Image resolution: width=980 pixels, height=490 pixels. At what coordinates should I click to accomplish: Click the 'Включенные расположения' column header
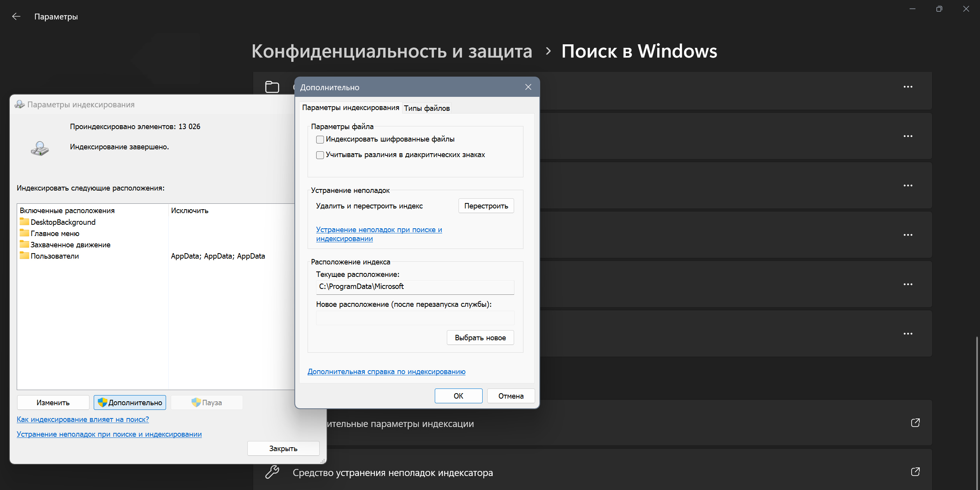pyautogui.click(x=67, y=210)
